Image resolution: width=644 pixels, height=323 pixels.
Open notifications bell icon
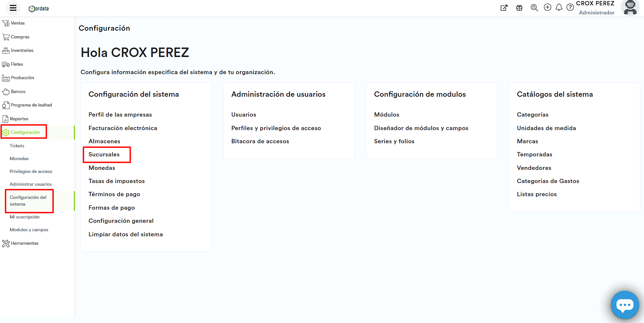tap(559, 7)
